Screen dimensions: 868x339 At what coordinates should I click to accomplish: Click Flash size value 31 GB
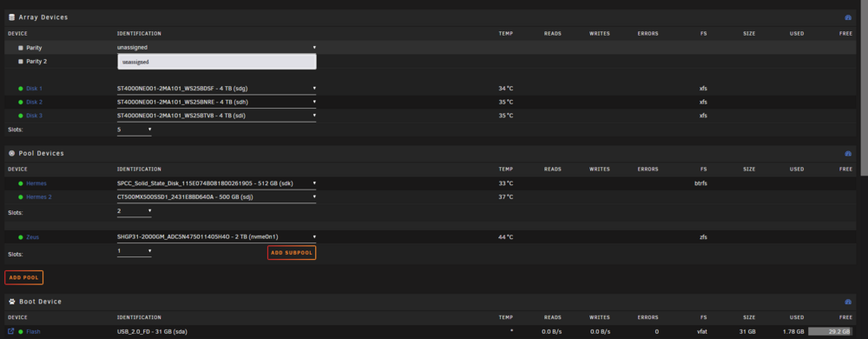(x=747, y=332)
